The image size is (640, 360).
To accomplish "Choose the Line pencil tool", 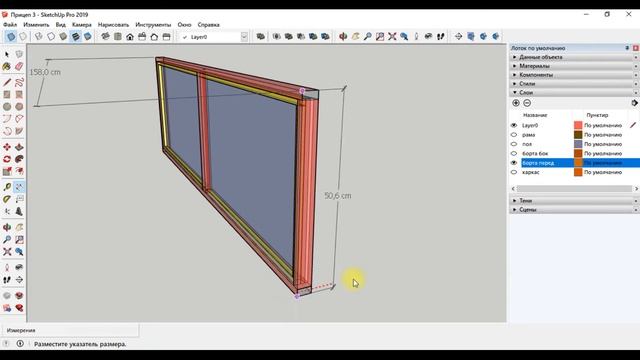I will (7, 82).
